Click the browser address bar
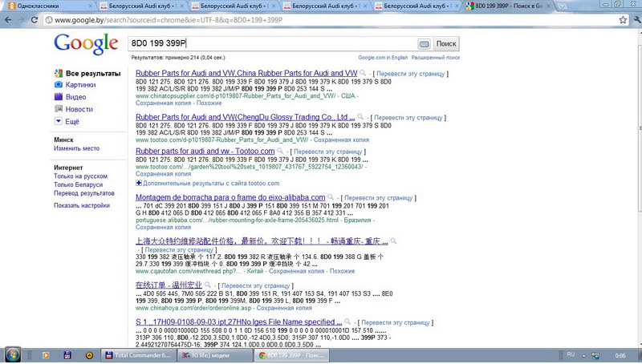 (330, 19)
